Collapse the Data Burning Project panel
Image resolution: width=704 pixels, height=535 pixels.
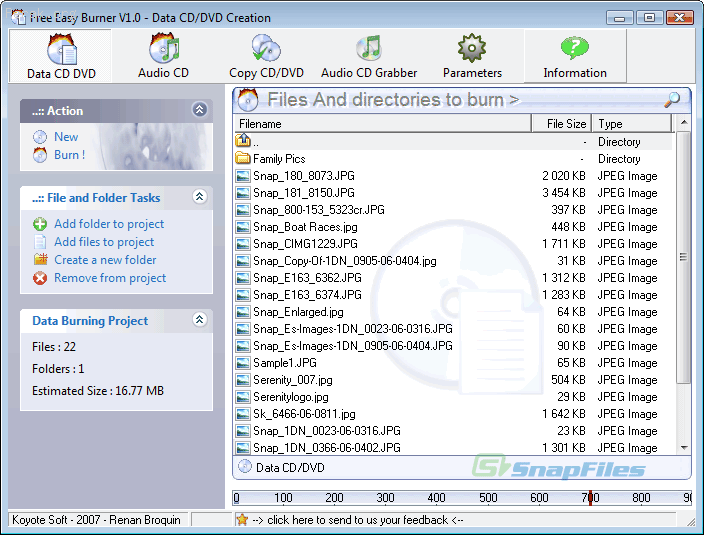click(x=200, y=320)
